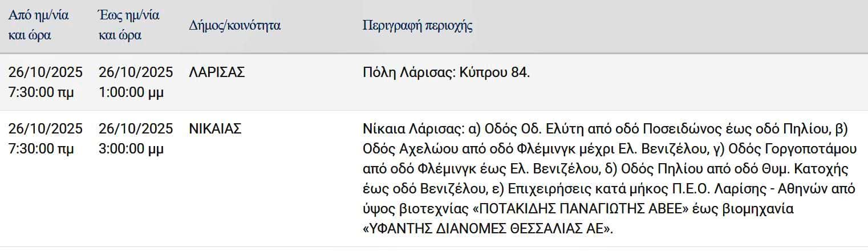Click the "Από ημ/νία και ώρα" column header

(38, 25)
